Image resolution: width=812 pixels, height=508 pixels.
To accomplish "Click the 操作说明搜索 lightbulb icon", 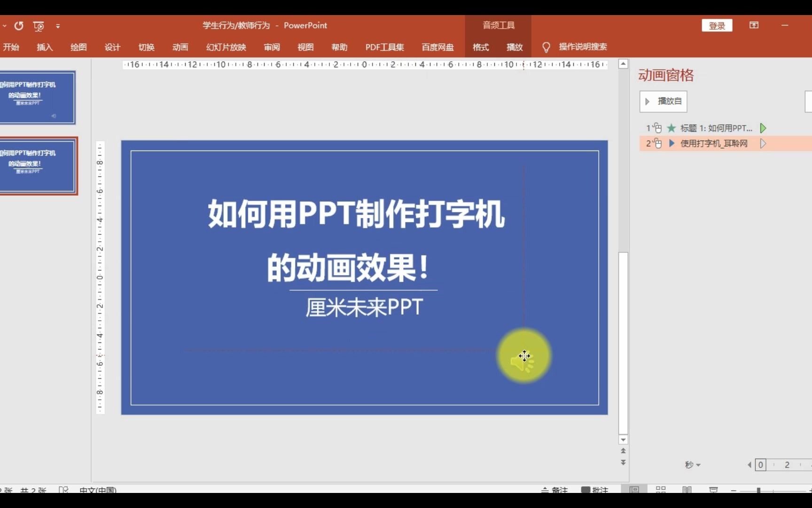I will [x=546, y=47].
